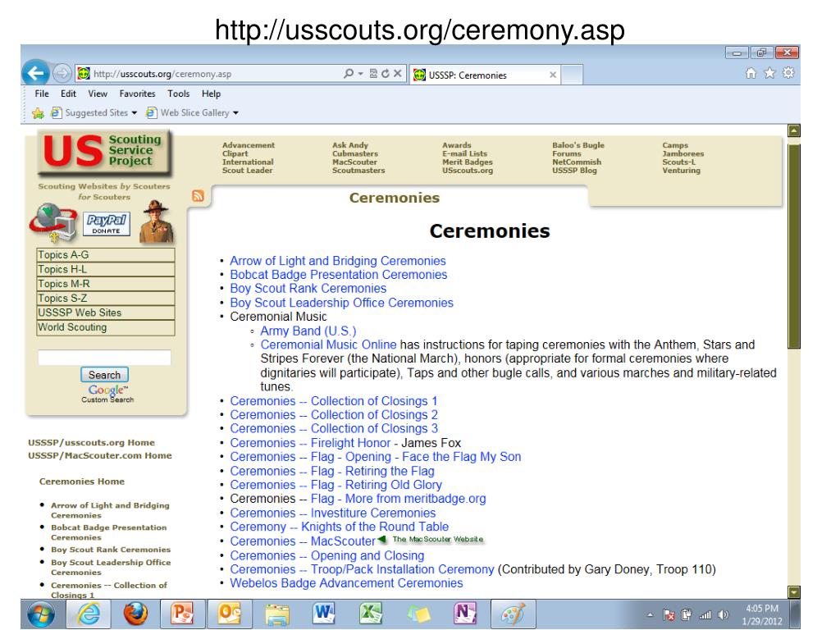Open Arrow of Light and Bridging Ceremonies link
This screenshot has height=630, width=840.
tap(337, 261)
